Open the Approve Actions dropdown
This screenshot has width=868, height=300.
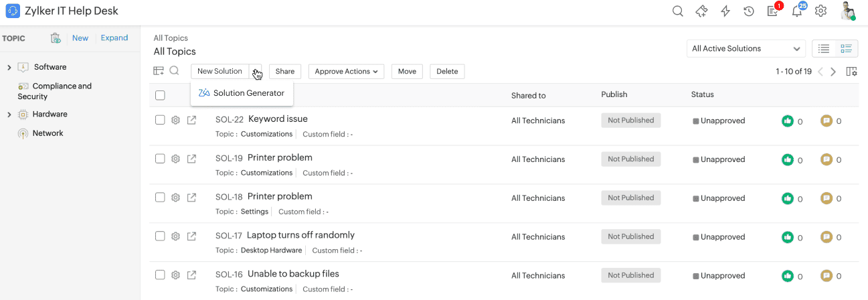pyautogui.click(x=347, y=72)
